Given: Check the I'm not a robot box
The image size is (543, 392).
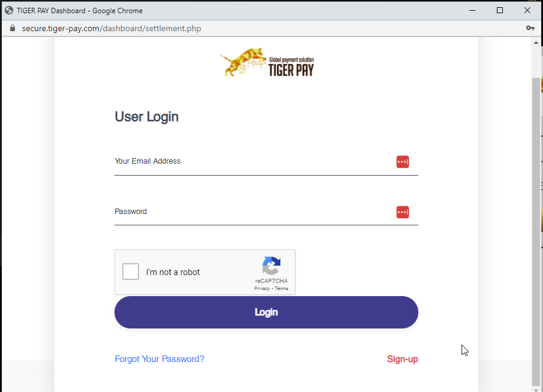Looking at the screenshot, I should [x=131, y=272].
